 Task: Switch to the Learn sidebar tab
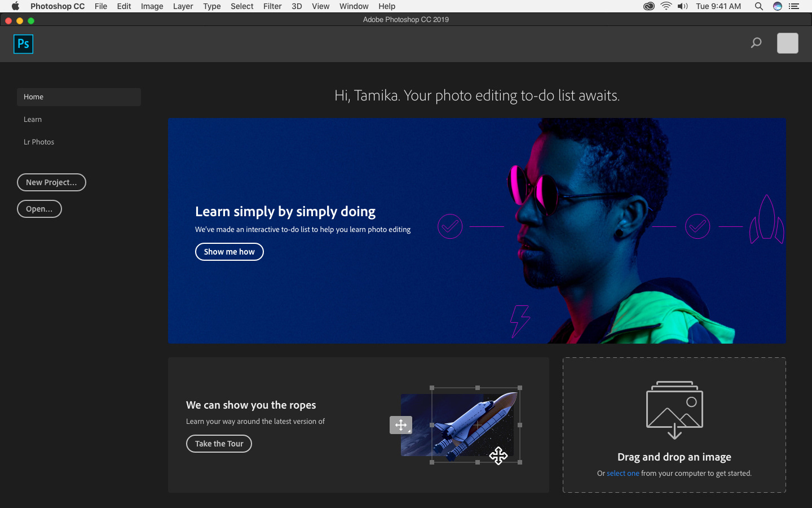pos(33,120)
